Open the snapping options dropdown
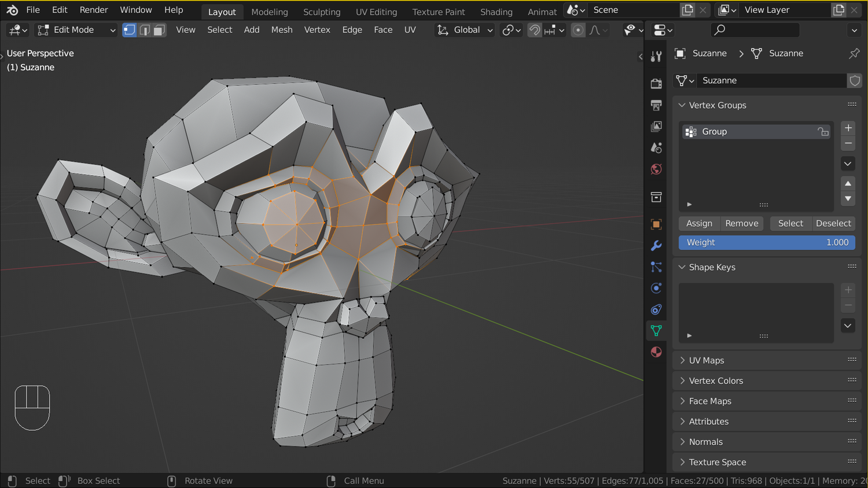 click(x=554, y=29)
